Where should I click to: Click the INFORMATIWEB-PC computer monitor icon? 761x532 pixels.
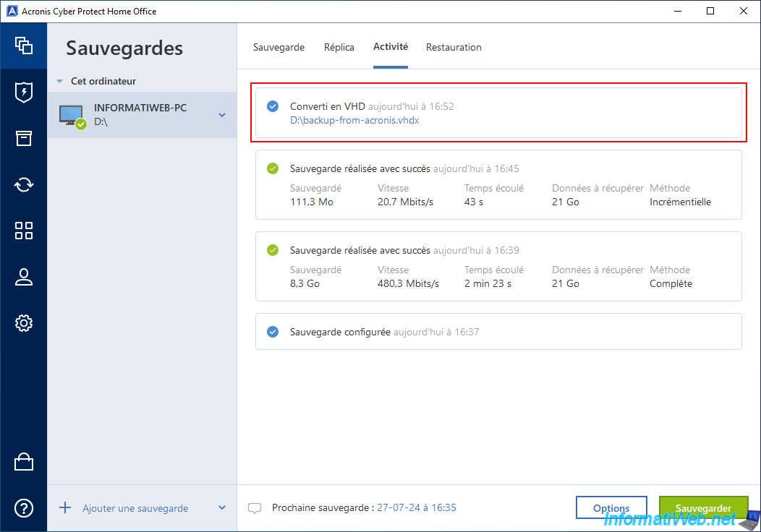[72, 116]
